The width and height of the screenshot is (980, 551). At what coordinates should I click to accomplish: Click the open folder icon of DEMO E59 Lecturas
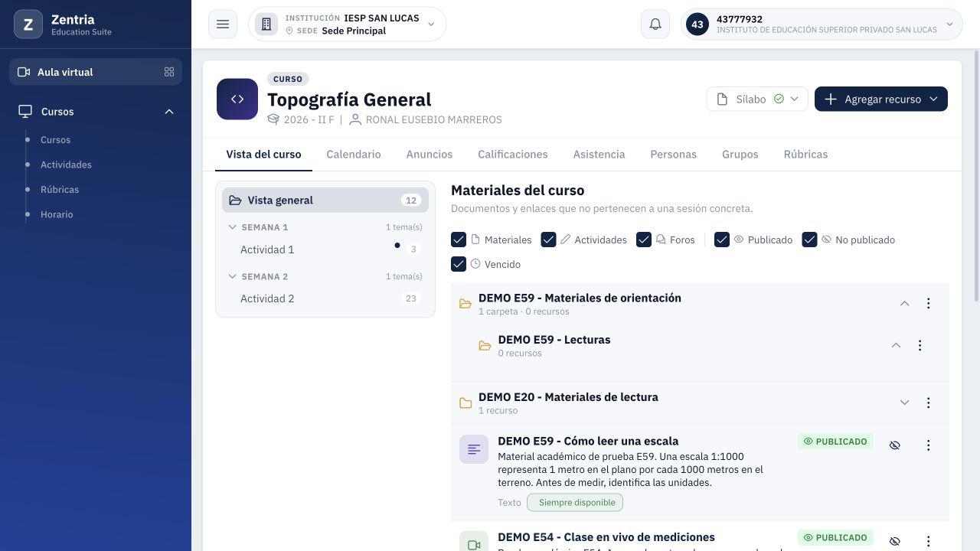(x=485, y=346)
